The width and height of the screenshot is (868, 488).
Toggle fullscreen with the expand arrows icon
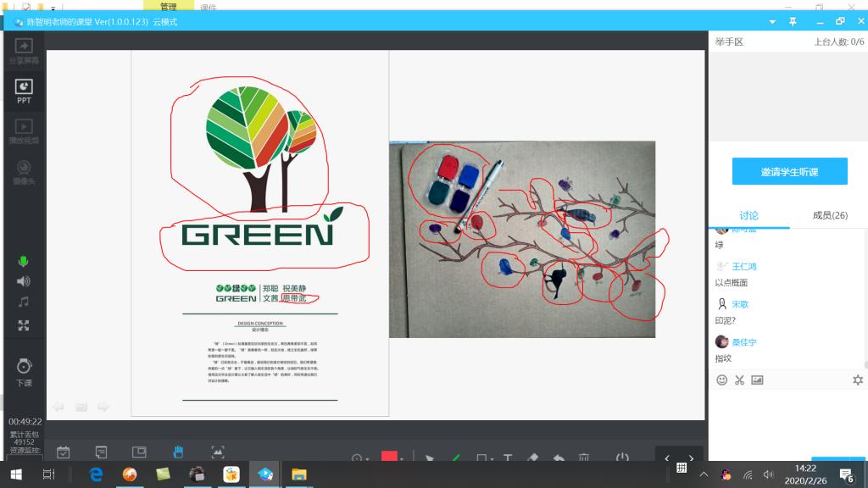(x=24, y=325)
